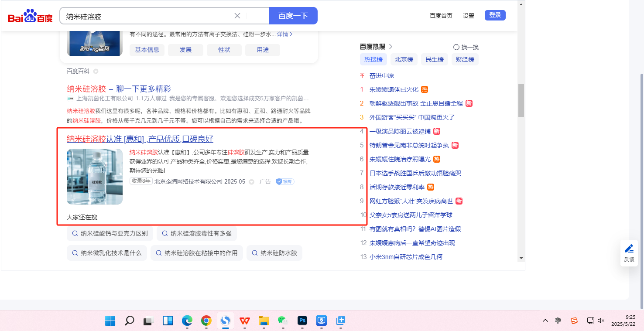Click the 换一换 refresh icon in hot search
The width and height of the screenshot is (644, 331).
456,47
